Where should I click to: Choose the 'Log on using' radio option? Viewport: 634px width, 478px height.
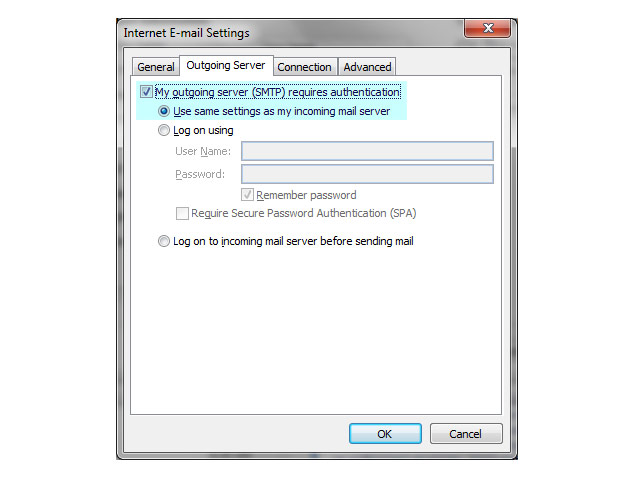(164, 131)
